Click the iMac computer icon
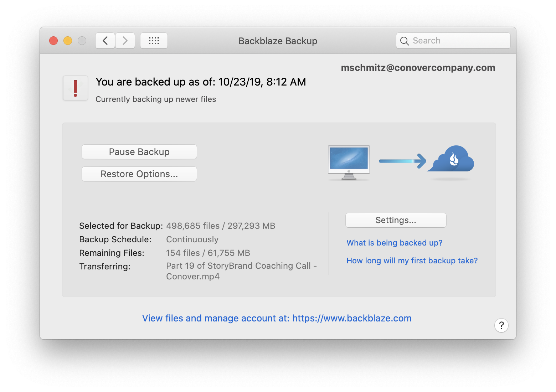556x392 pixels. [349, 162]
